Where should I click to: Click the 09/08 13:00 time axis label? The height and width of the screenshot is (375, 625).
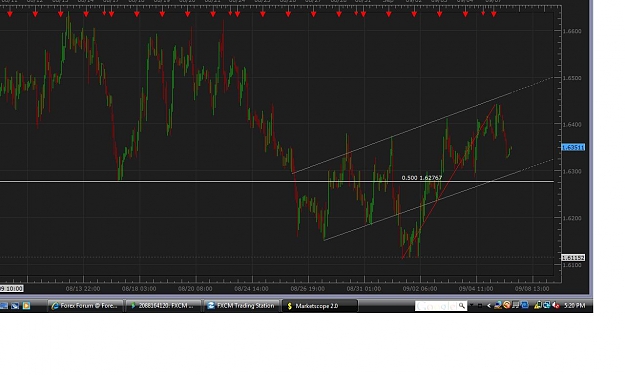click(532, 289)
